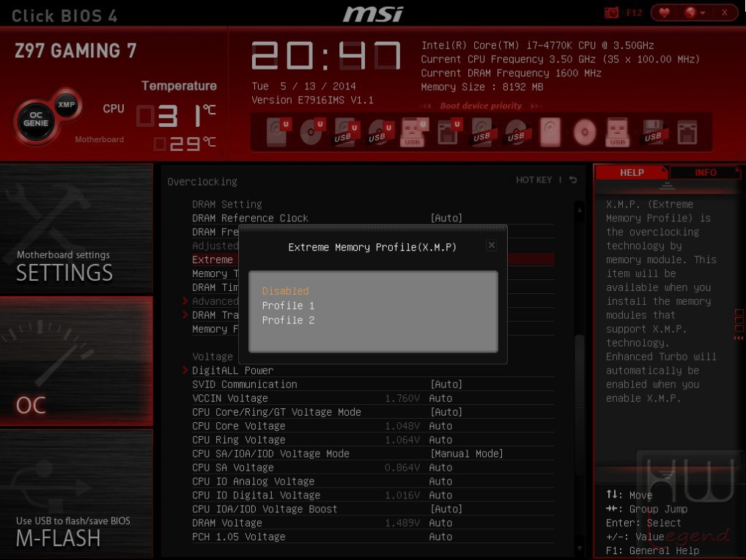Choose Profile 2 in XMP dialog
Viewport: 746px width, 560px height.
pyautogui.click(x=288, y=320)
